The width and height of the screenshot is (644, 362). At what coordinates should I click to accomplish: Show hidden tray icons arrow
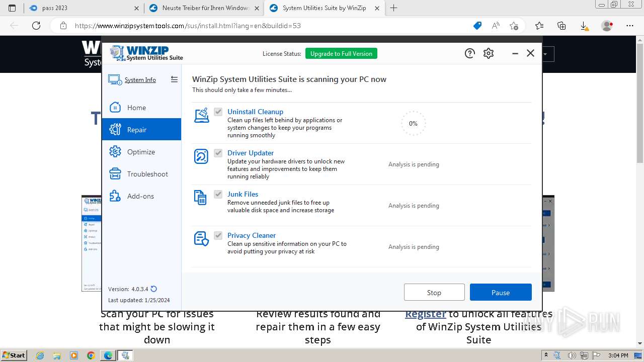pyautogui.click(x=546, y=355)
